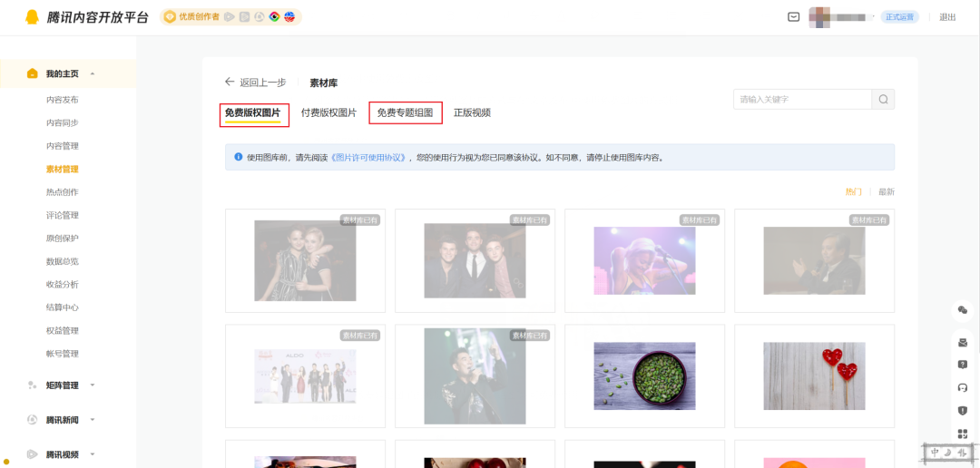Open the shield warning floating icon
This screenshot has height=468, width=980.
click(963, 411)
